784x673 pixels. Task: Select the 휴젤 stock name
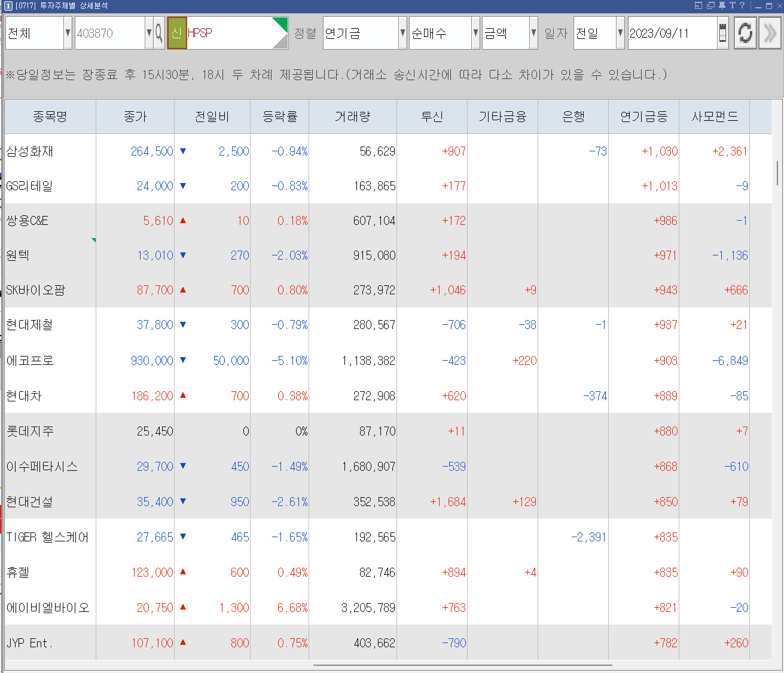18,572
